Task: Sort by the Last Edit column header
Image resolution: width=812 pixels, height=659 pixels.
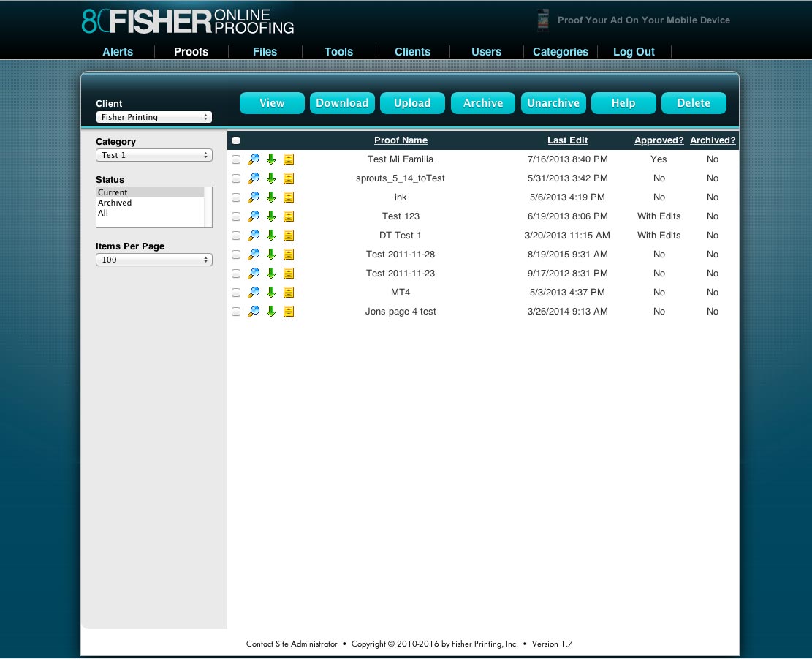Action: point(567,140)
